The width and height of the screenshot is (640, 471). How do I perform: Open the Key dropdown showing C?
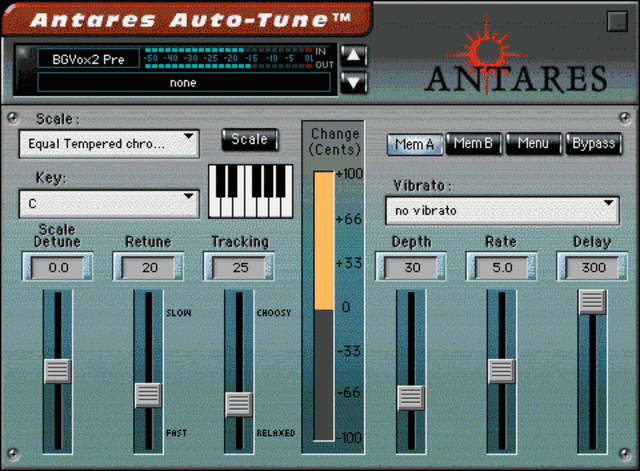coord(109,204)
